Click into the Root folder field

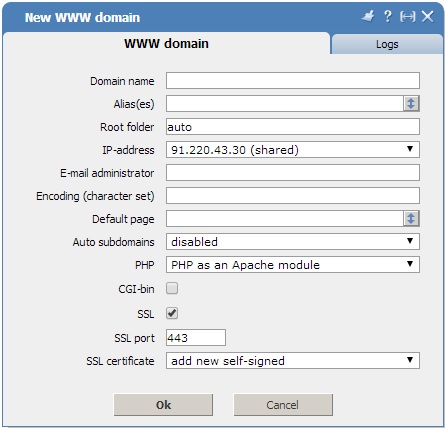pyautogui.click(x=293, y=127)
